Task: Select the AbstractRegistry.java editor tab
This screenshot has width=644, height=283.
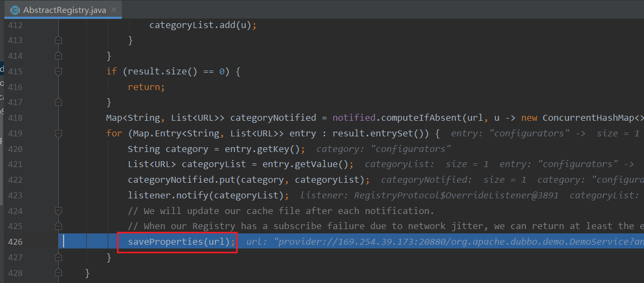Action: pyautogui.click(x=65, y=10)
